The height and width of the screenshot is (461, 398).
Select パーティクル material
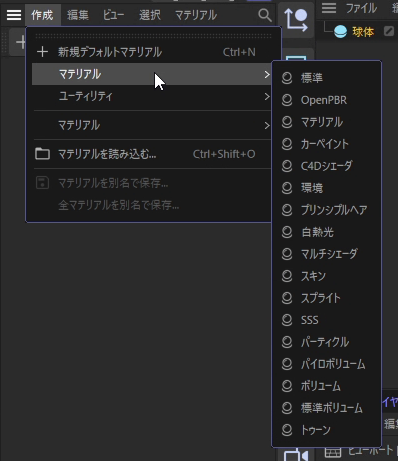[x=327, y=342]
